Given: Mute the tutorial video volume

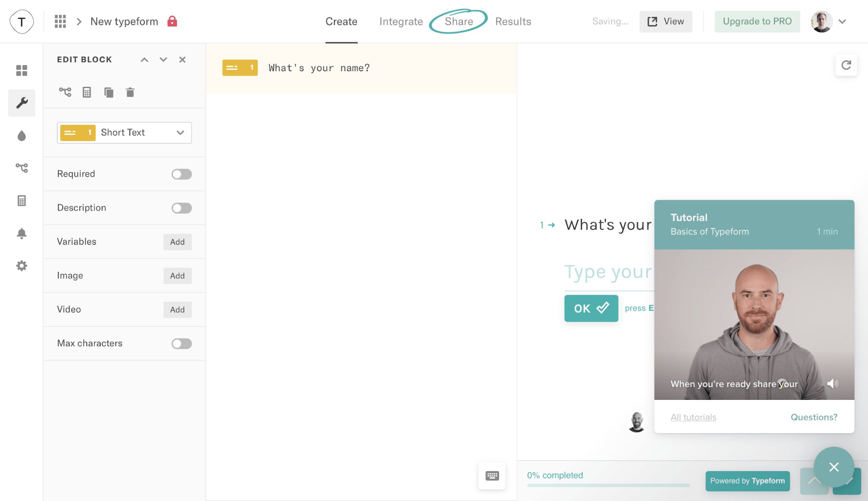Looking at the screenshot, I should coord(832,383).
